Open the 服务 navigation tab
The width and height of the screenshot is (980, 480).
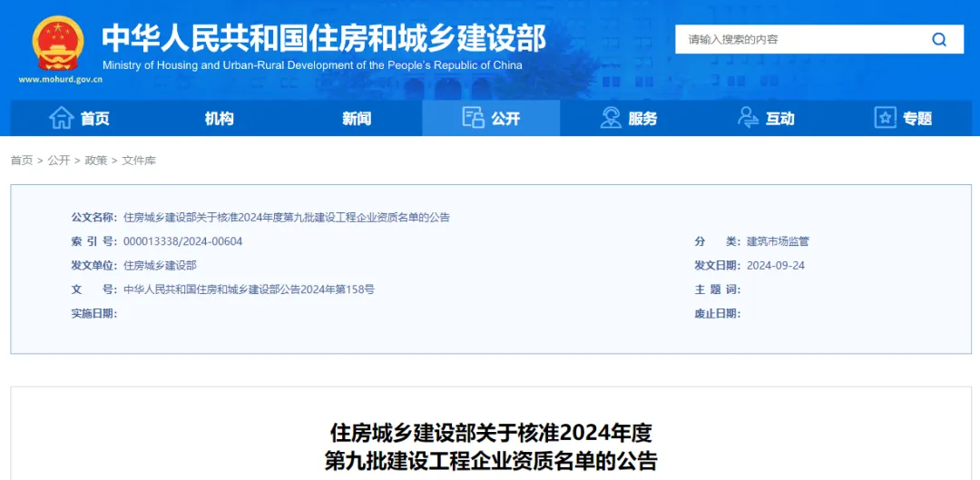point(629,118)
